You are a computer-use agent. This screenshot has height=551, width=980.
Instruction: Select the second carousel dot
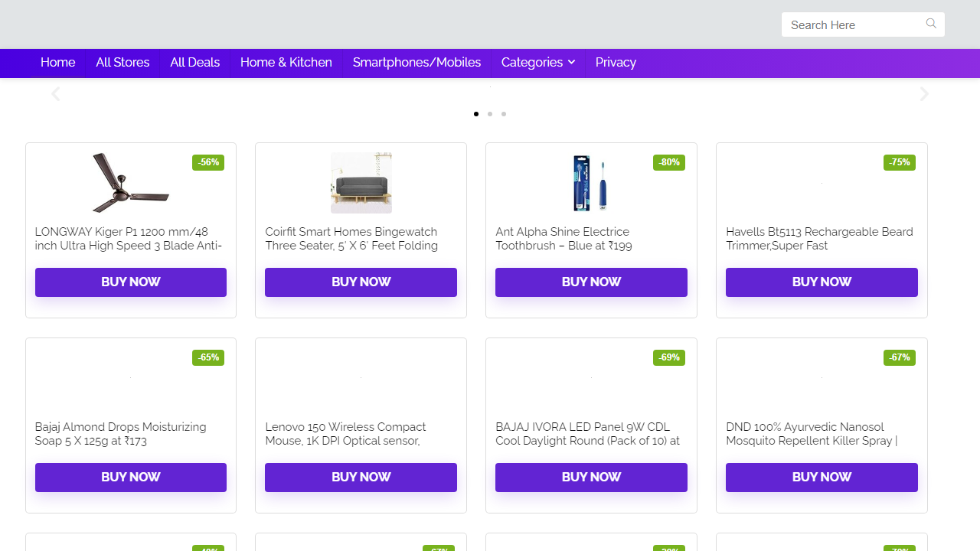[x=489, y=113]
